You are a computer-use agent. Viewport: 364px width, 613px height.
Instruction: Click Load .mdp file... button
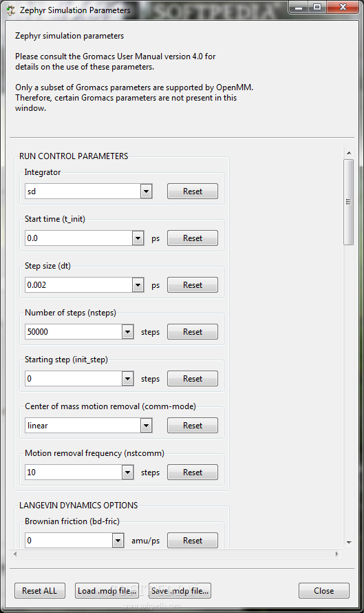click(x=107, y=591)
